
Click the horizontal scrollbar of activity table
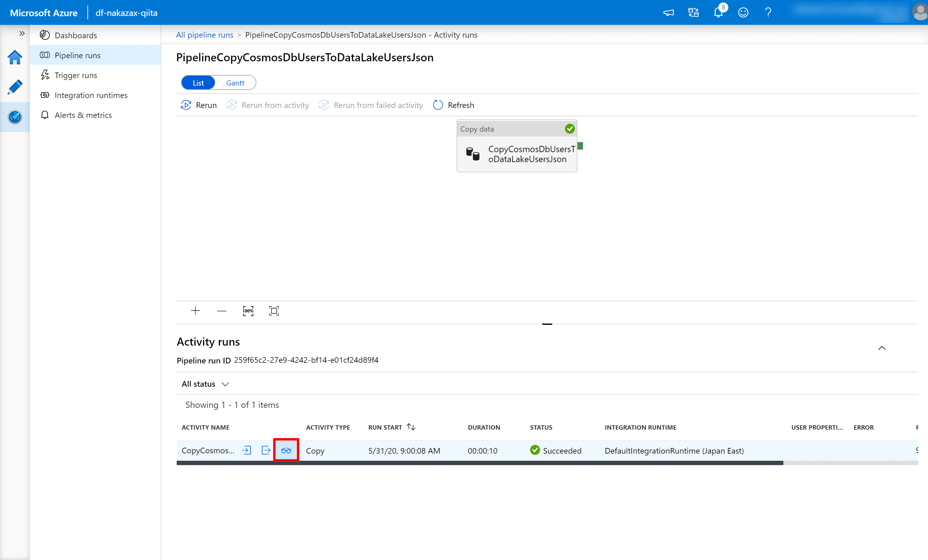coord(479,463)
